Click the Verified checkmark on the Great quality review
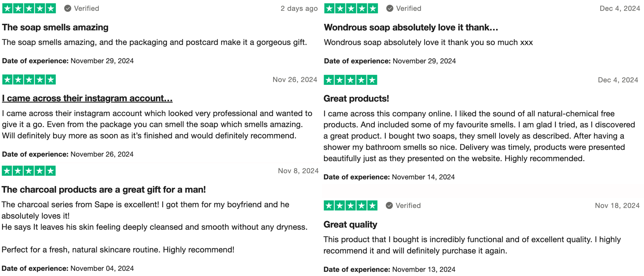The image size is (644, 276). 389,205
